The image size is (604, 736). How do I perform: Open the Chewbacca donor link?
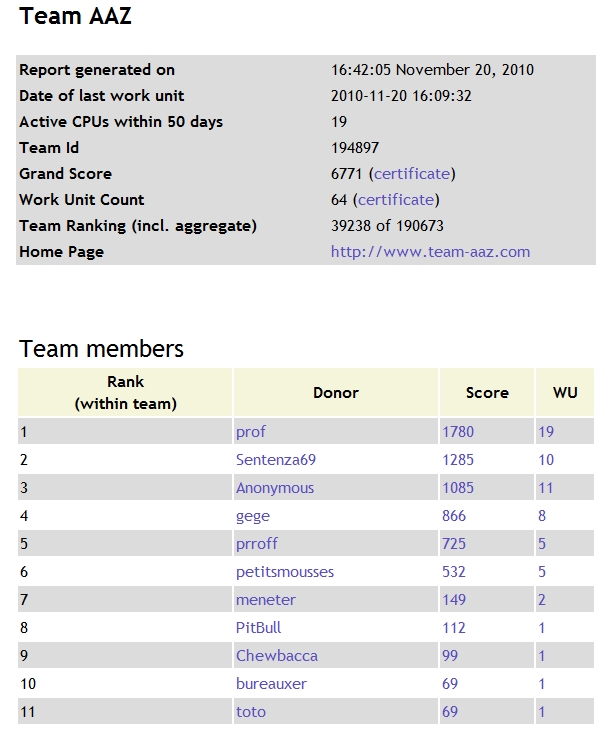click(276, 656)
